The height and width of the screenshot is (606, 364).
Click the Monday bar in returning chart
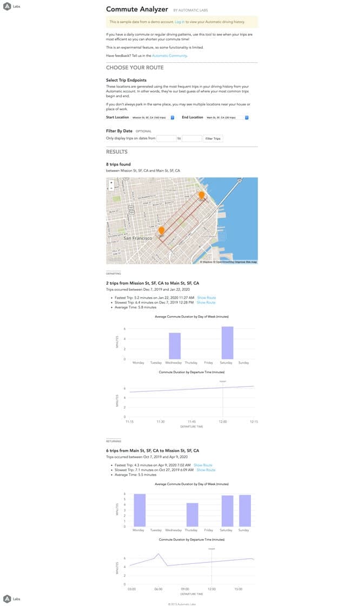140,510
